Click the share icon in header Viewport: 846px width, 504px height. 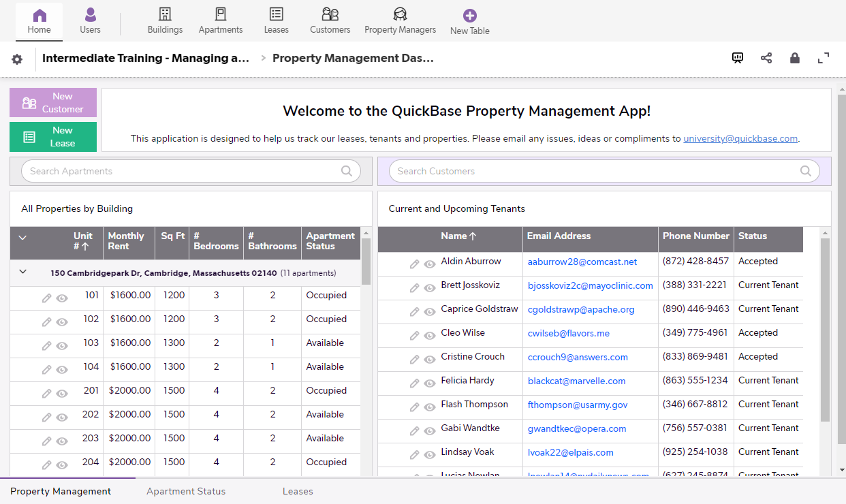tap(766, 58)
